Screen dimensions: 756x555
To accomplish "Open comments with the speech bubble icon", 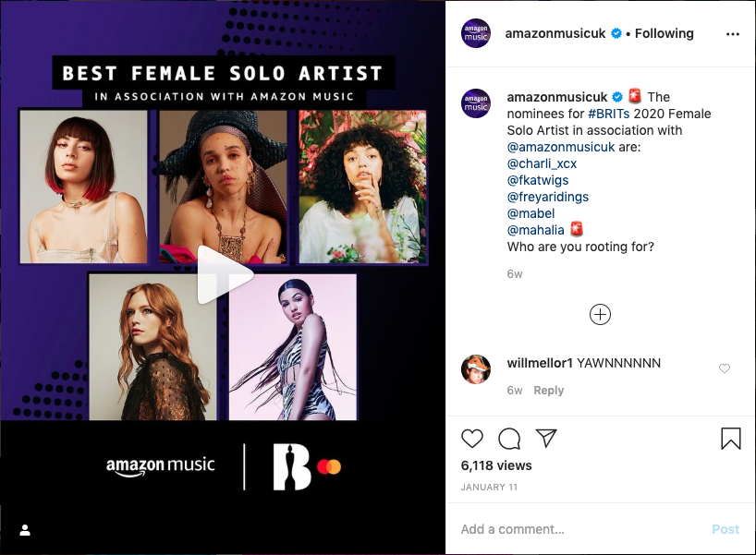I will (509, 439).
